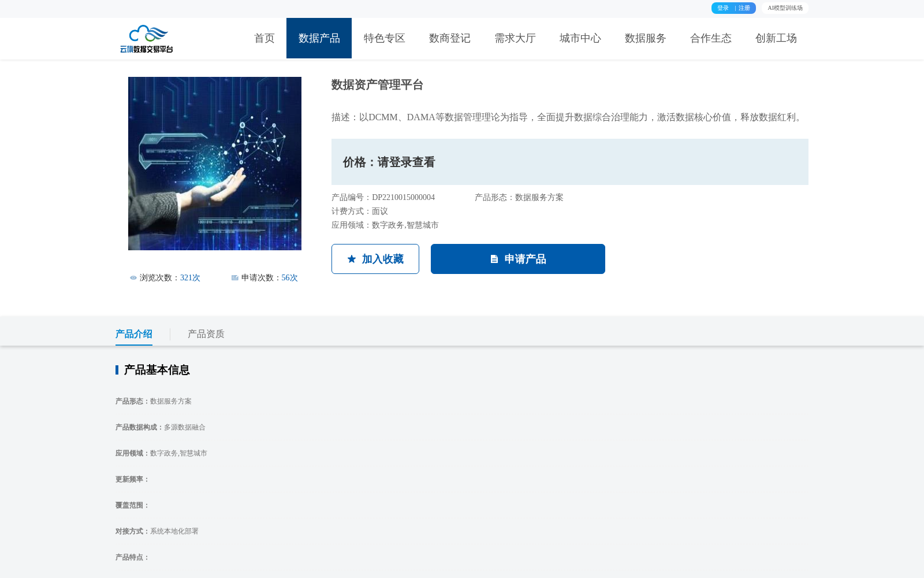The width and height of the screenshot is (924, 578).
Task: Switch to the 产品资质 tab
Action: 206,334
